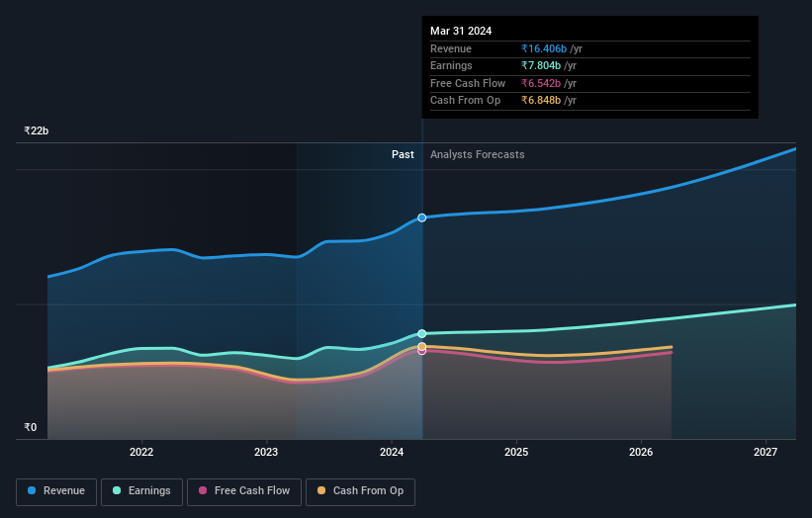Viewport: 812px width, 518px height.
Task: Click the 2025 x-axis label
Action: 516,452
